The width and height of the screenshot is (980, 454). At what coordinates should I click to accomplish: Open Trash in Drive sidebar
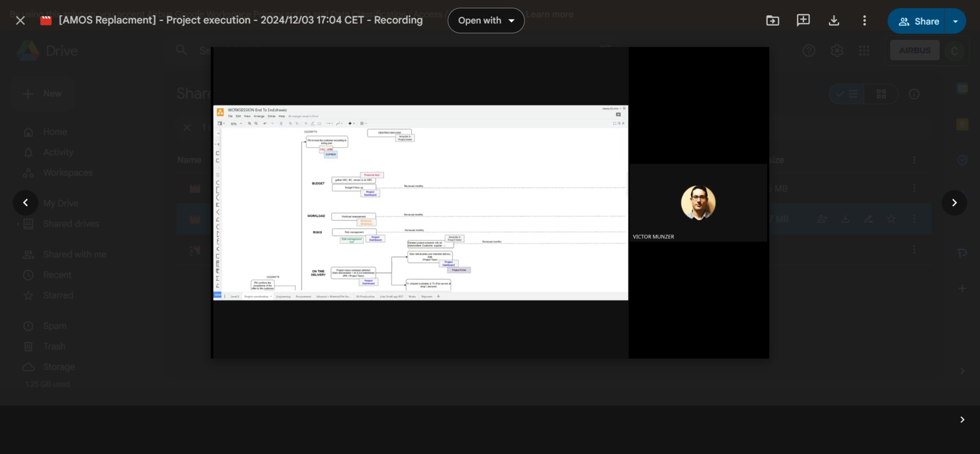(x=54, y=347)
